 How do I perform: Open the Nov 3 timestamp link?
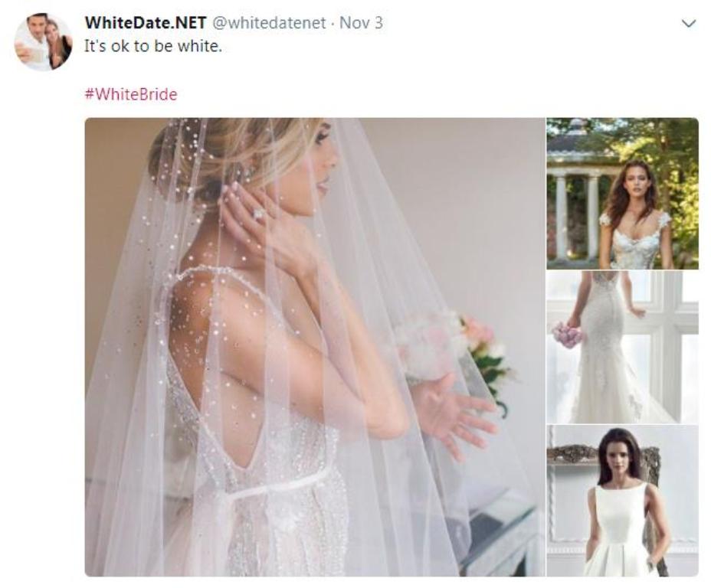pos(361,23)
